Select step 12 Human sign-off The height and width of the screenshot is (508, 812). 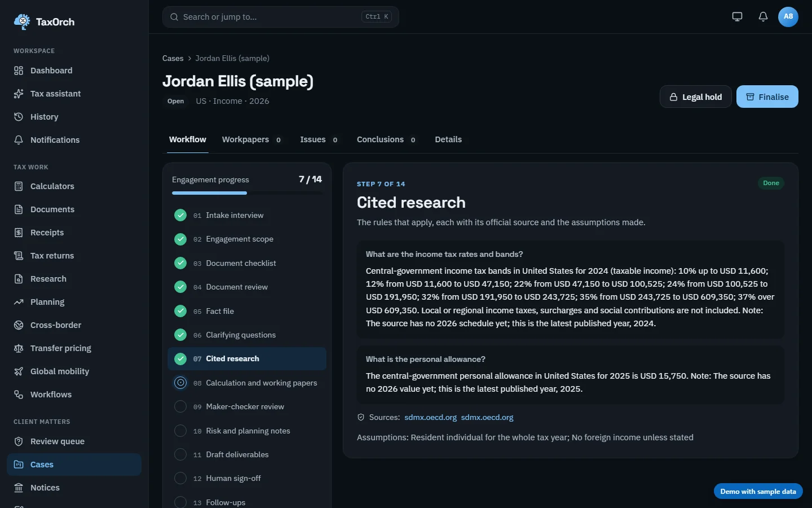click(x=247, y=478)
